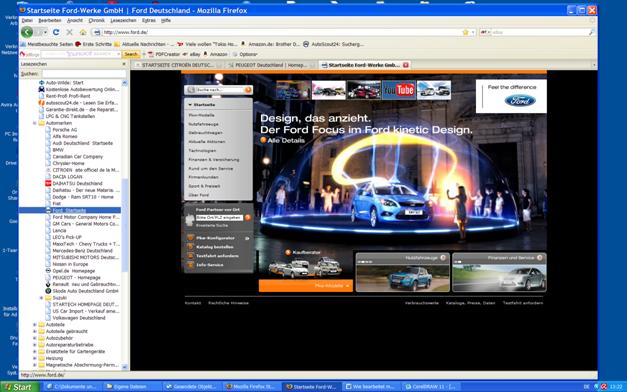Reload the page with the blue refresh icon
627x392 pixels.
tap(56, 32)
